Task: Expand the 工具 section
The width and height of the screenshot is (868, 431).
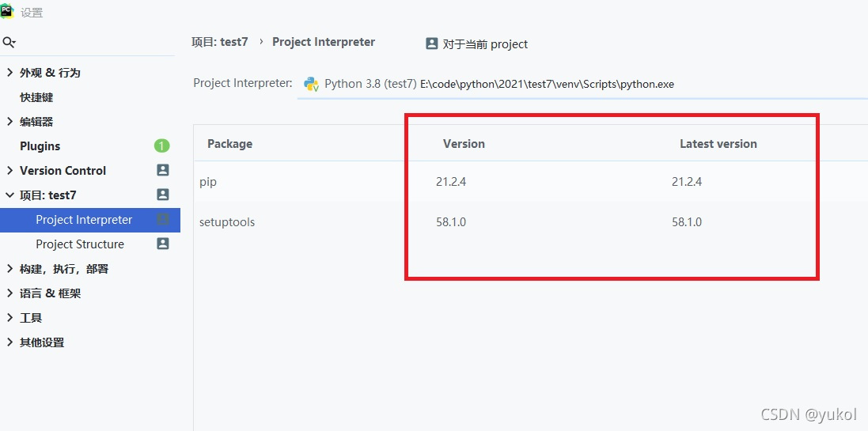Action: [x=9, y=318]
